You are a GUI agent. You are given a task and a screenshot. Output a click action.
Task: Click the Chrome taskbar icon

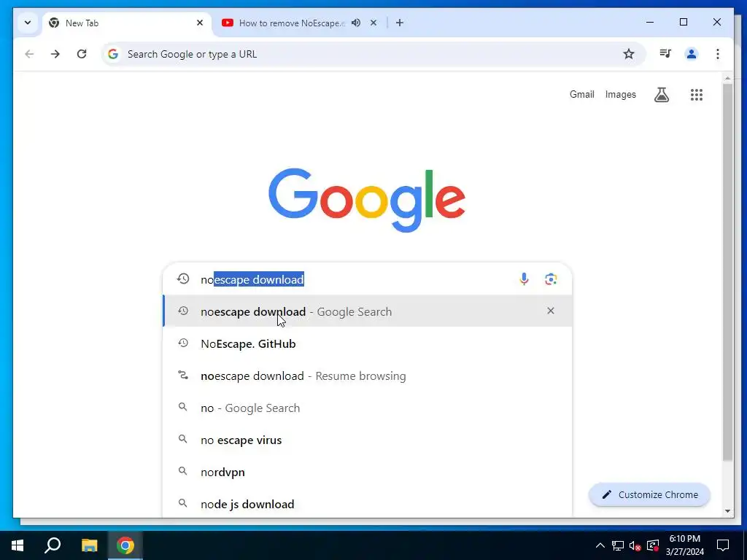(x=125, y=545)
